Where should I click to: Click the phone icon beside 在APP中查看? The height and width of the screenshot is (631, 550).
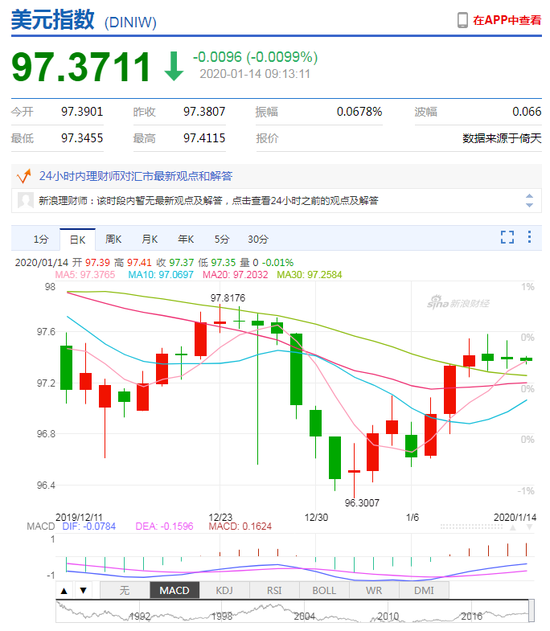coord(463,20)
